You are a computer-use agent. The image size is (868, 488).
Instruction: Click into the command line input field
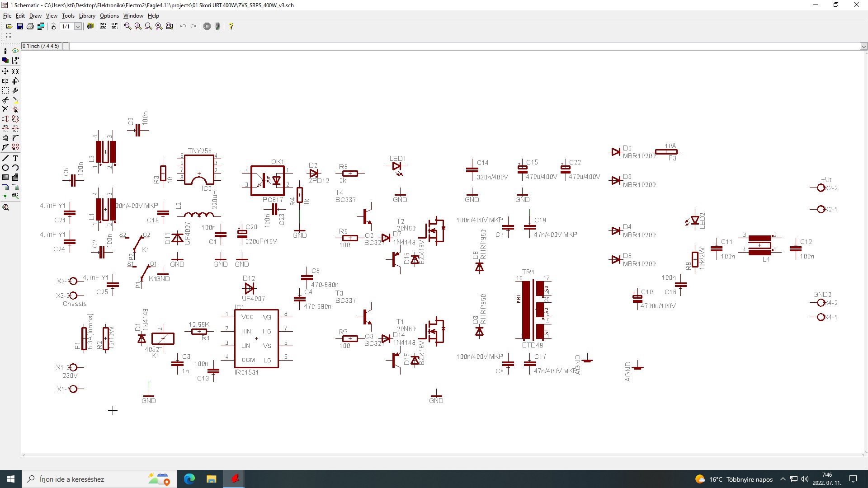click(x=465, y=46)
